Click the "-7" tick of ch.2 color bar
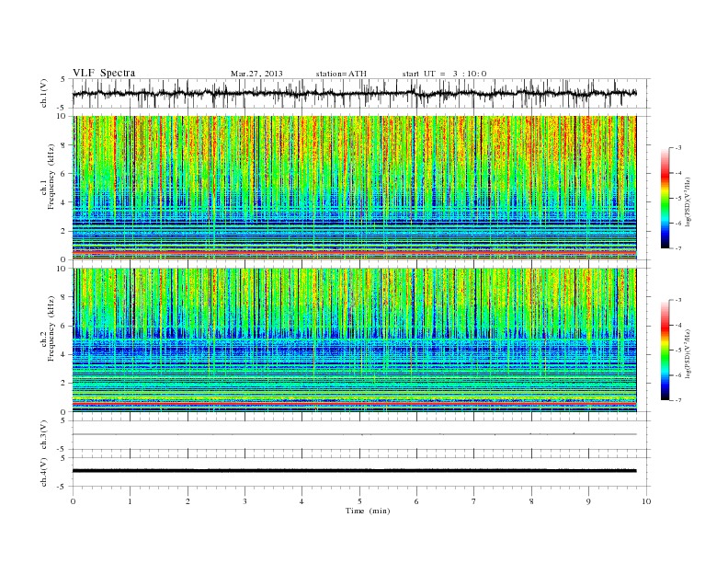Image resolution: width=728 pixels, height=563 pixels. [x=677, y=400]
